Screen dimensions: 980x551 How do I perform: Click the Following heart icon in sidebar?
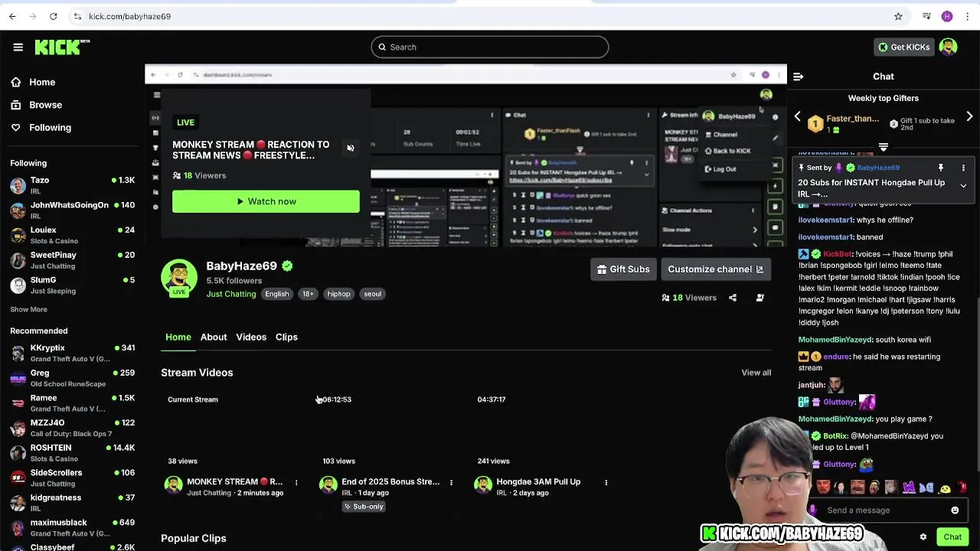coord(15,128)
